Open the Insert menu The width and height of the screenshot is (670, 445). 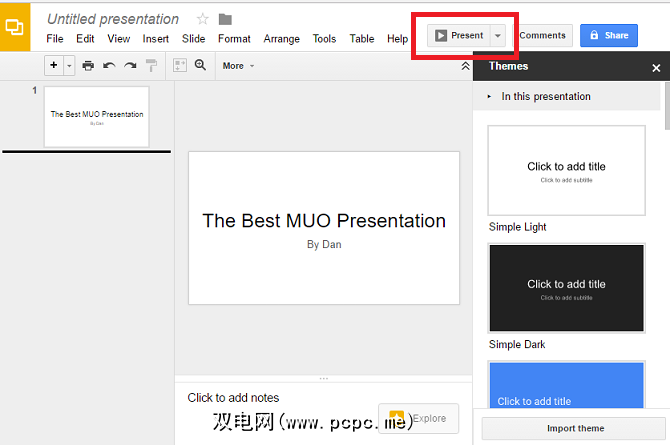[156, 39]
